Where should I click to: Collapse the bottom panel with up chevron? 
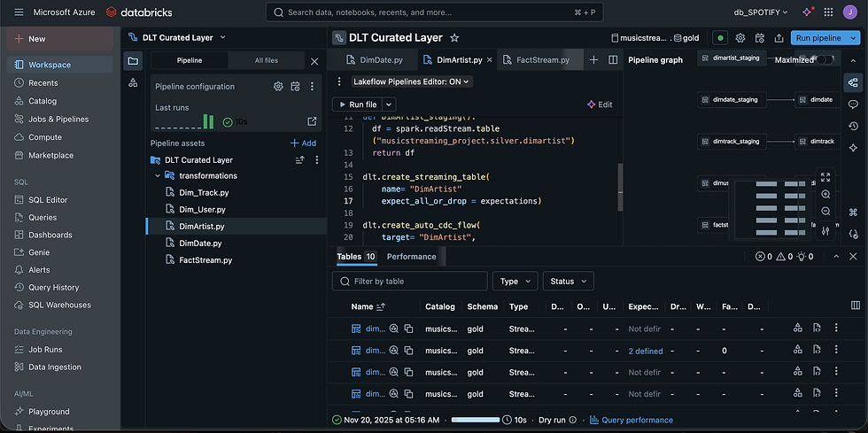(x=836, y=257)
